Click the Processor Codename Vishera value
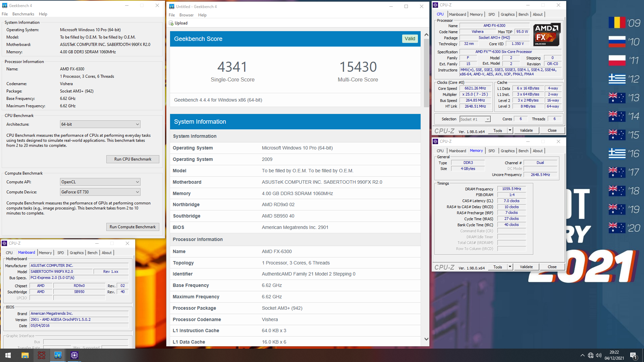The width and height of the screenshot is (644, 362). click(270, 319)
